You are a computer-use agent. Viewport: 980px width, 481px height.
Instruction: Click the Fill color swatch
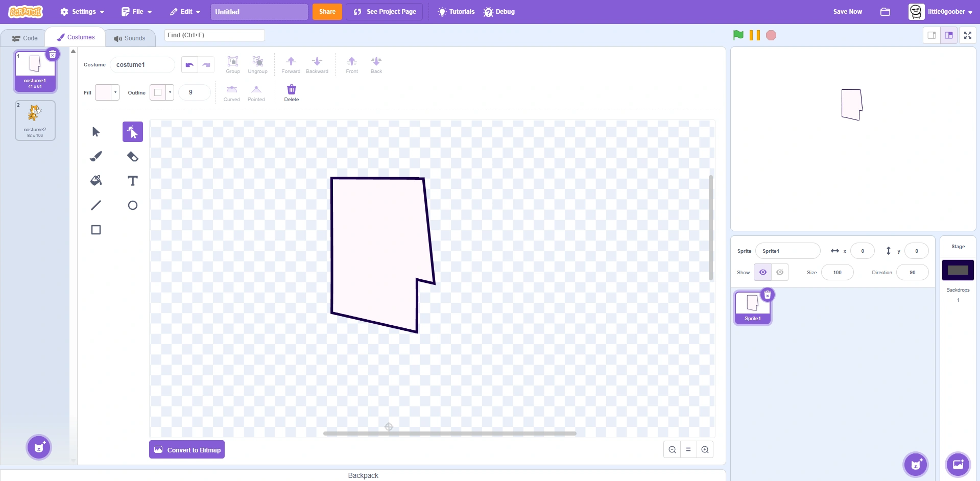pos(104,92)
